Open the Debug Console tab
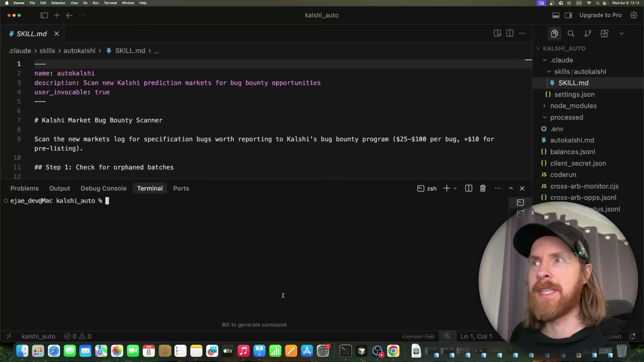The width and height of the screenshot is (644, 362). coord(104,188)
